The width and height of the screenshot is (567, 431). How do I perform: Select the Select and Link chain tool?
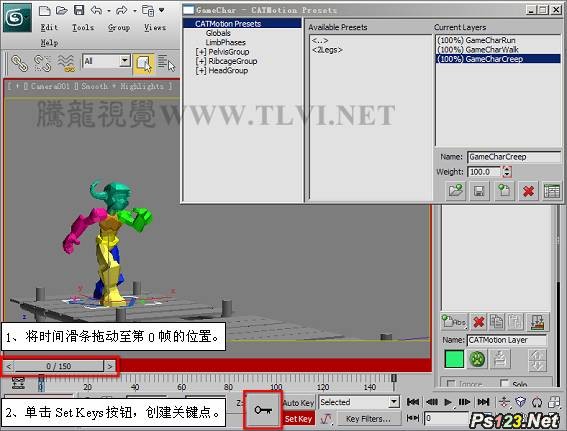(19, 63)
